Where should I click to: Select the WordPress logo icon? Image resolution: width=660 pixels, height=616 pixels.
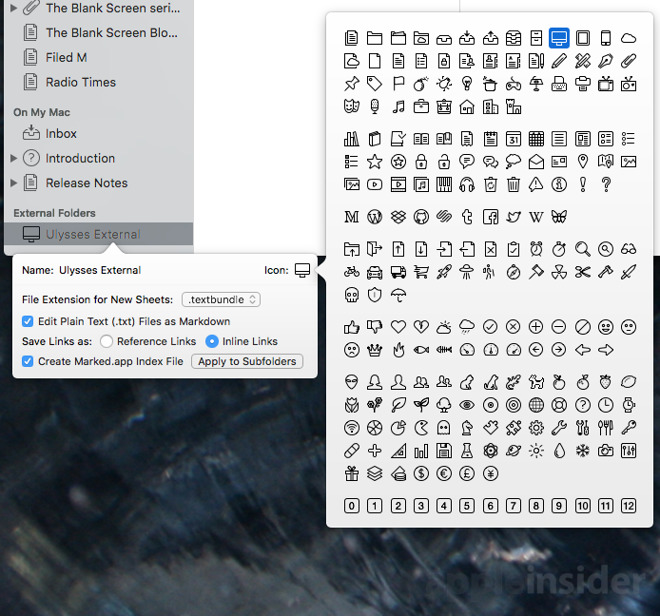point(375,217)
